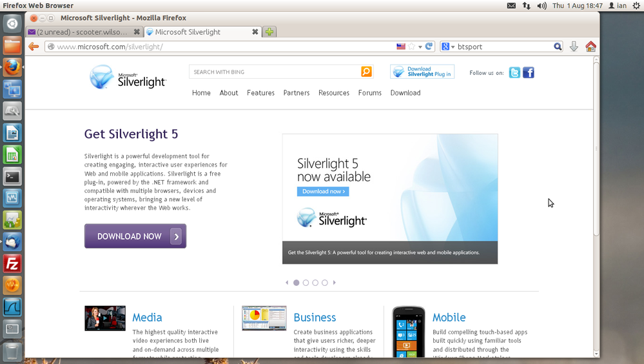Open the Mobile heading link
Screen dimensions: 644x364
point(449,318)
